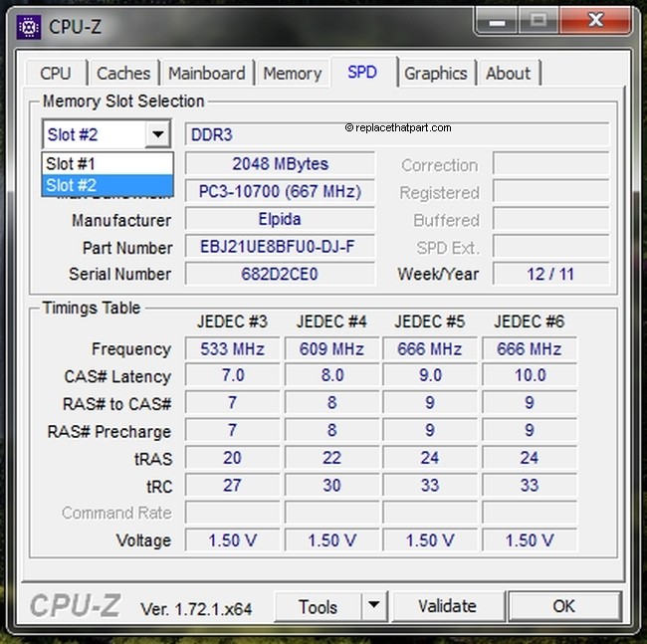The width and height of the screenshot is (647, 644).
Task: Click the JEDEC #4 RAS# Precharge value 8
Action: (331, 430)
